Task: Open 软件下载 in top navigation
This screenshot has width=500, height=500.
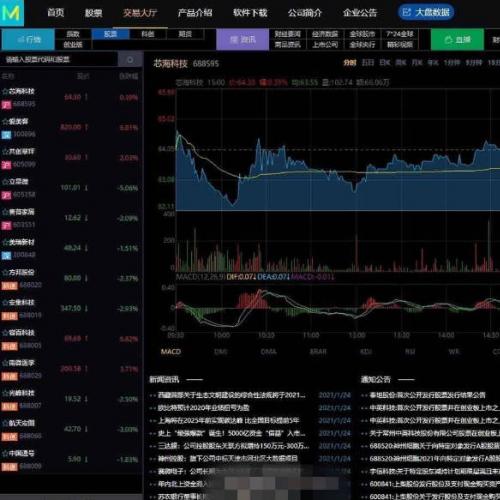Action: tap(250, 13)
